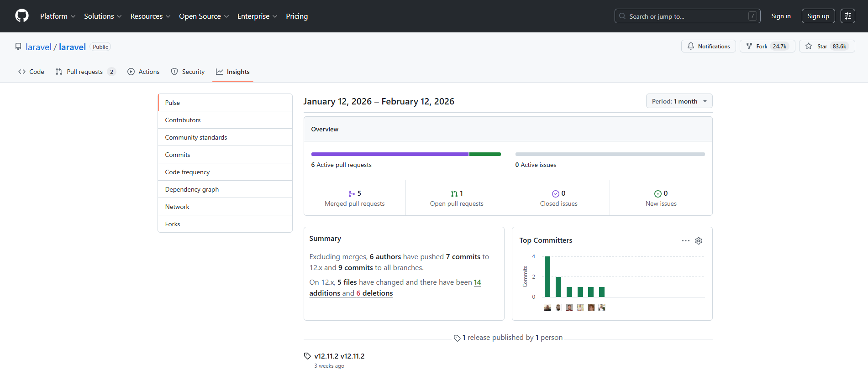
Task: Open Commits in the sidebar
Action: (x=225, y=155)
